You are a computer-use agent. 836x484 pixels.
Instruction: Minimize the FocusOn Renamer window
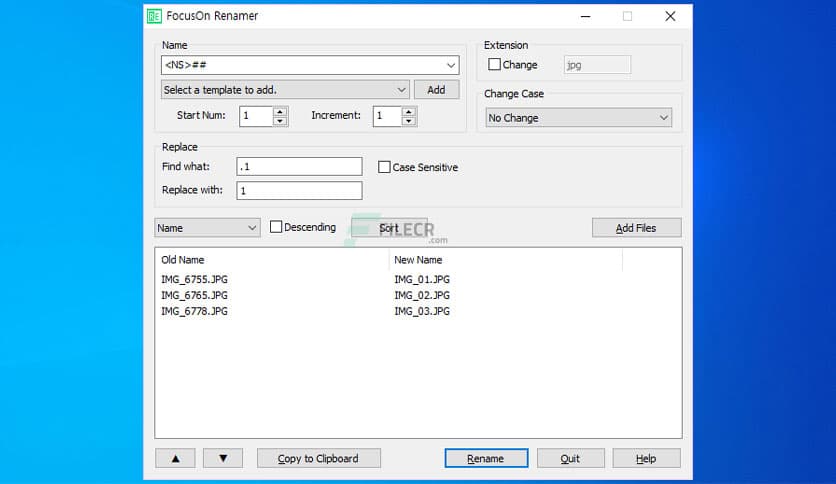click(585, 17)
